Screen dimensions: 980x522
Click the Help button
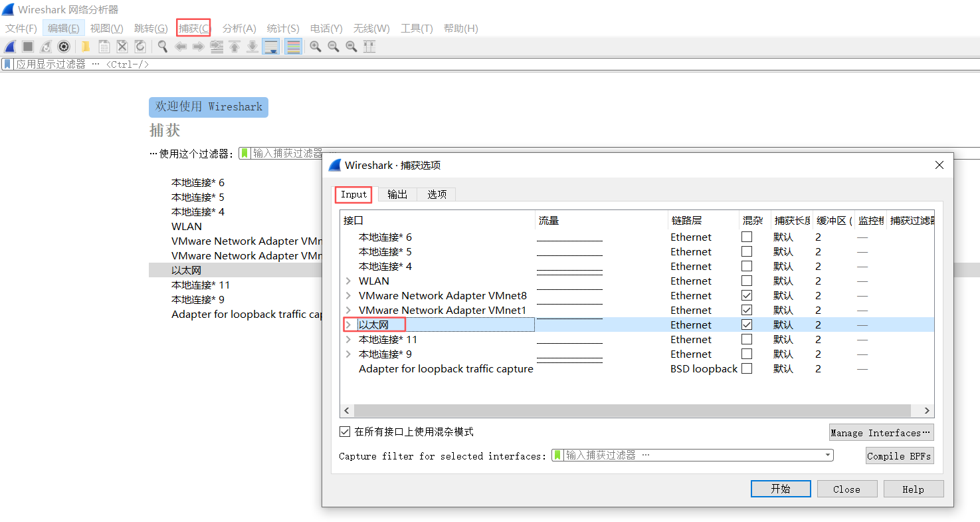[913, 489]
